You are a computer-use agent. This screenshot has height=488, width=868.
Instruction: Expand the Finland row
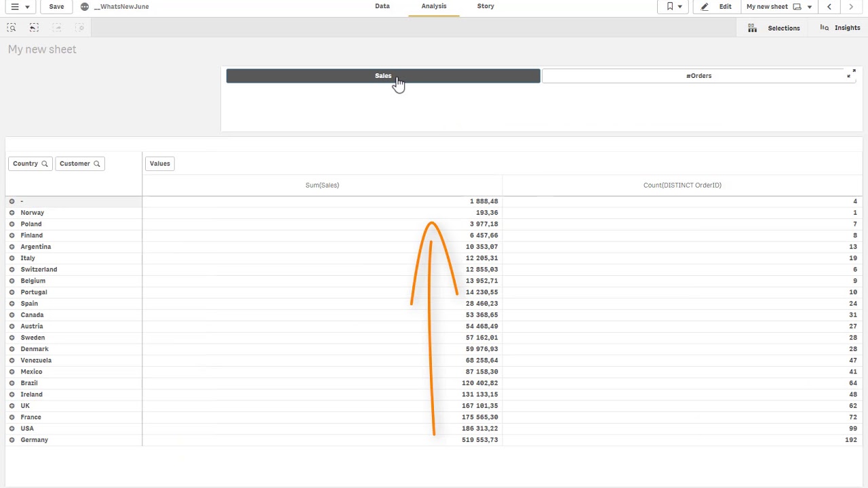[12, 235]
